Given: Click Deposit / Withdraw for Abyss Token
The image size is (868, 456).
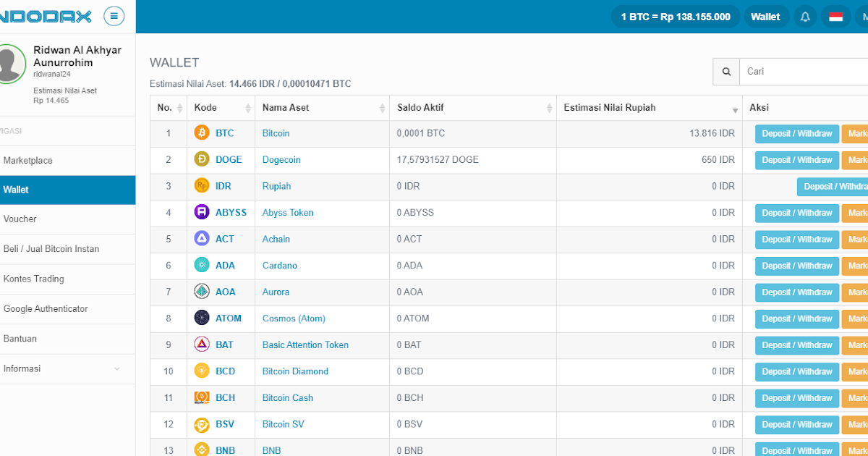Looking at the screenshot, I should tap(797, 214).
